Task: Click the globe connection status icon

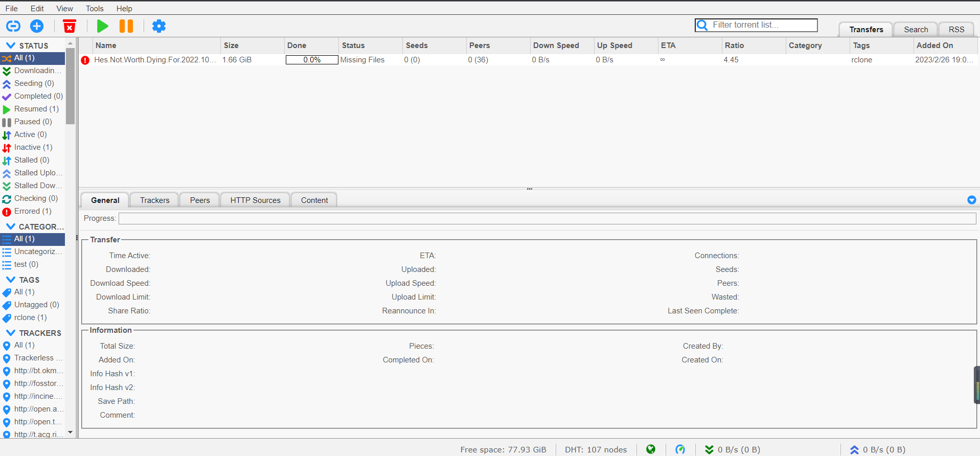Action: (651, 449)
